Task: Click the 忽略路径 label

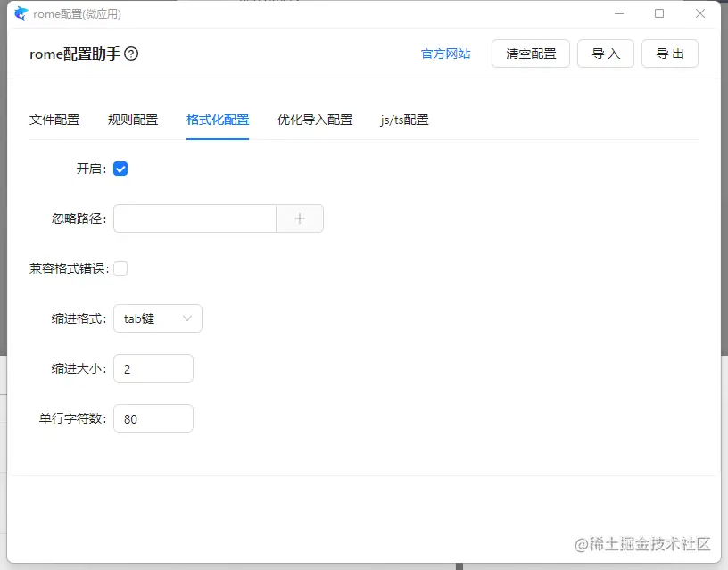Action: click(79, 219)
